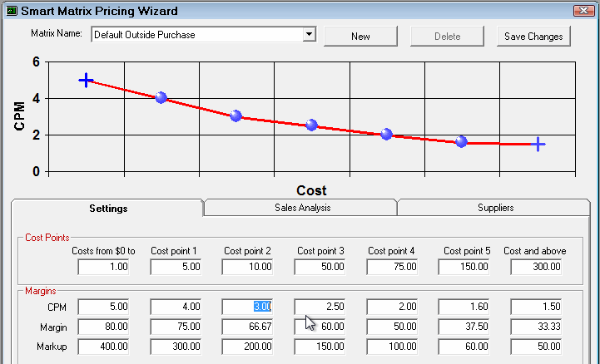The image size is (600, 364).
Task: Click the CPM field showing 2.00
Action: [392, 307]
